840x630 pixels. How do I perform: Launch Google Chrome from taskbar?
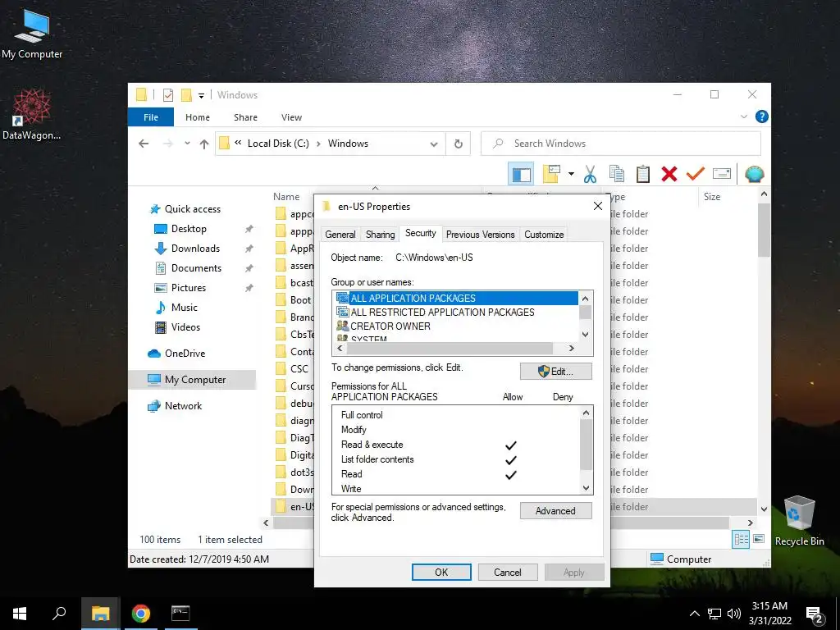click(x=141, y=614)
